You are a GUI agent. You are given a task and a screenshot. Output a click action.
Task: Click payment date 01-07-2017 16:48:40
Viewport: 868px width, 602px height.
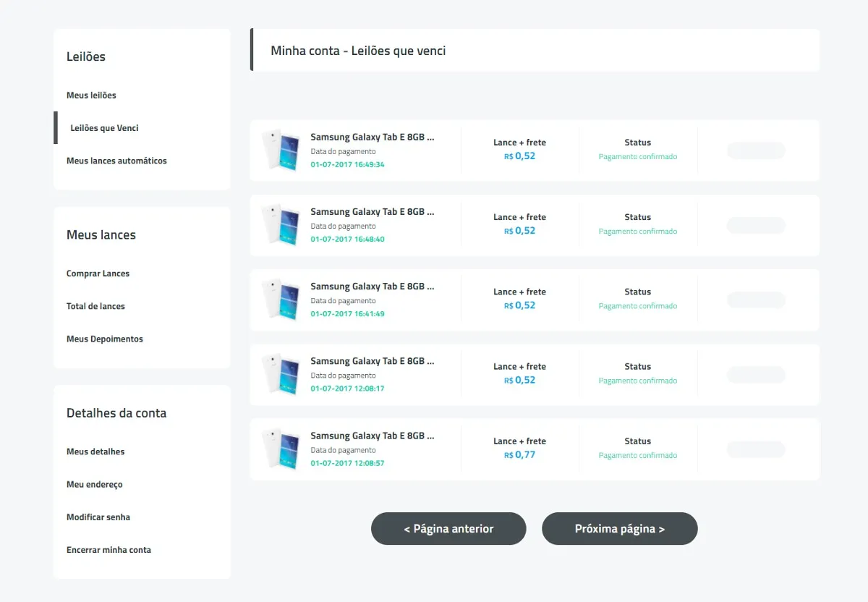347,239
